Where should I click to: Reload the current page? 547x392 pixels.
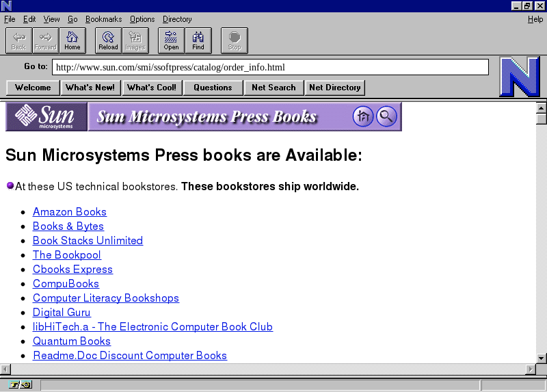point(108,40)
